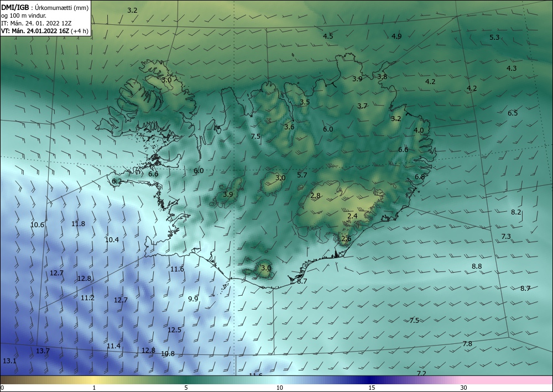Click the '0' tick on the color scale
Image resolution: width=553 pixels, height=392 pixels.
point(2,388)
